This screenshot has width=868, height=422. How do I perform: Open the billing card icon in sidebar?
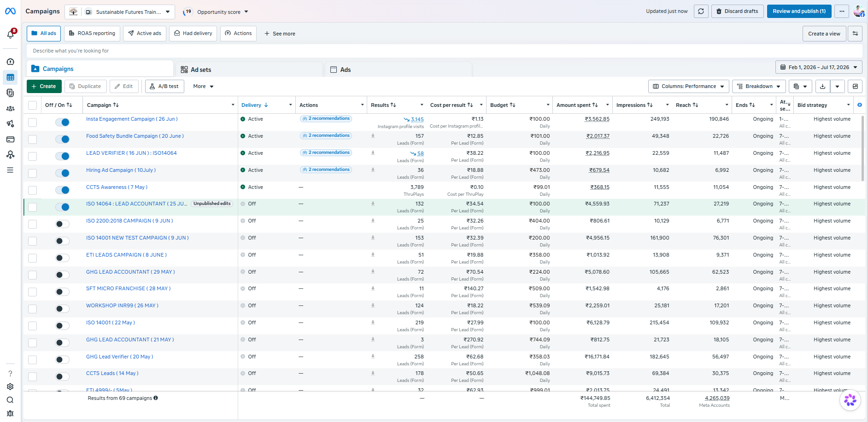pyautogui.click(x=10, y=139)
